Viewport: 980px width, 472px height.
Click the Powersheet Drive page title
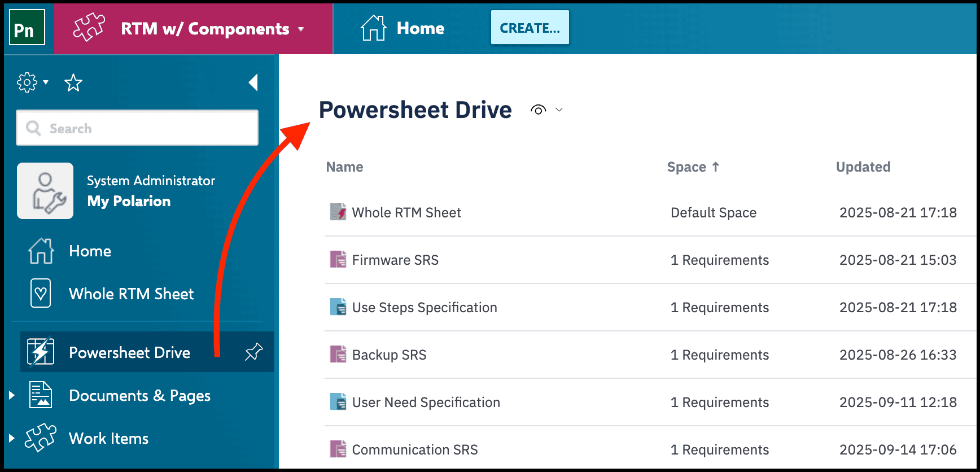415,110
